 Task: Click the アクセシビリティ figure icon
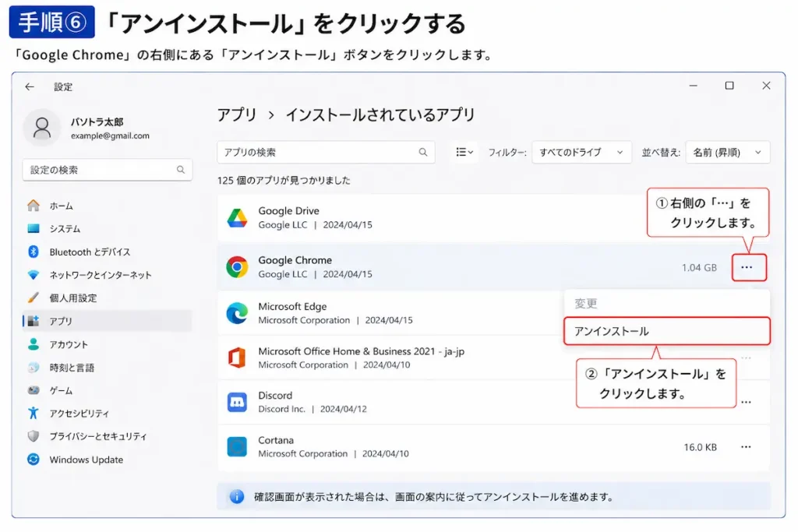[34, 413]
